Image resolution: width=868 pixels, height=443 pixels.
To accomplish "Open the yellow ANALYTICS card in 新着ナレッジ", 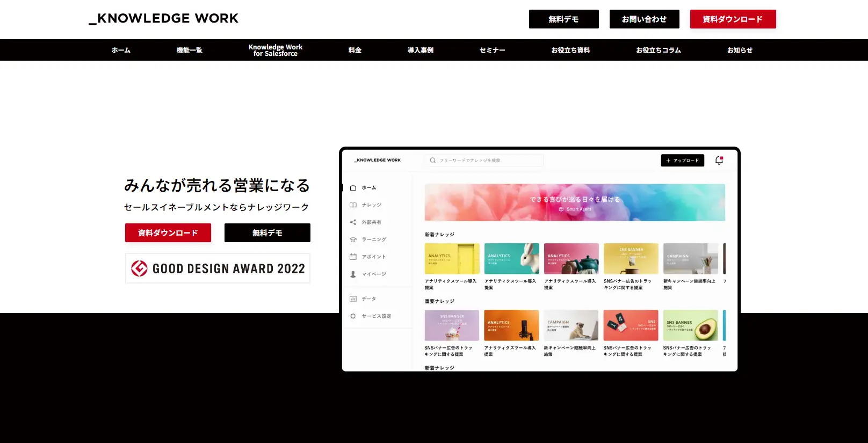I will pos(452,259).
